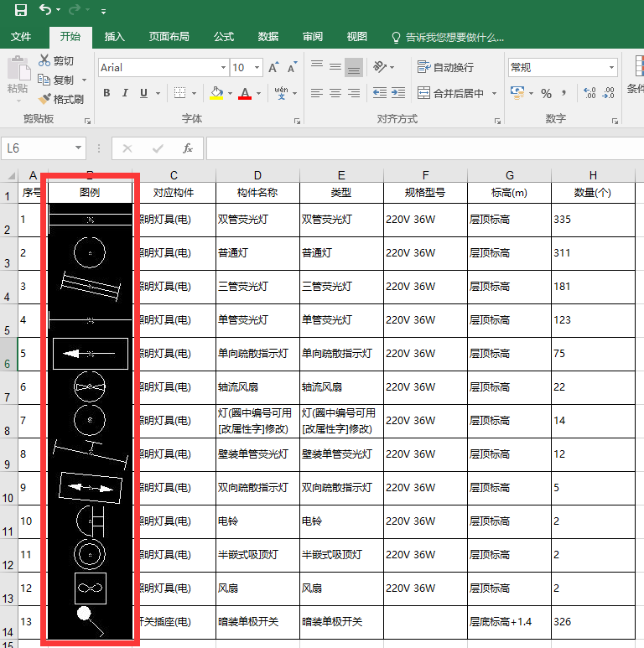Click the Cut (剪切) scissors icon
644x648 pixels.
(44, 61)
